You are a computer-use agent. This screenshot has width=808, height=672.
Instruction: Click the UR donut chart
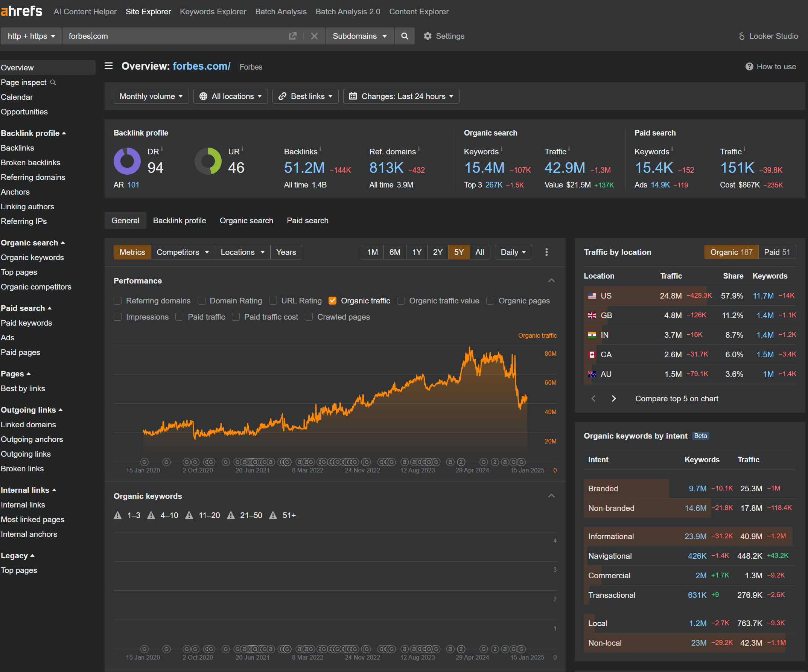[x=208, y=161]
